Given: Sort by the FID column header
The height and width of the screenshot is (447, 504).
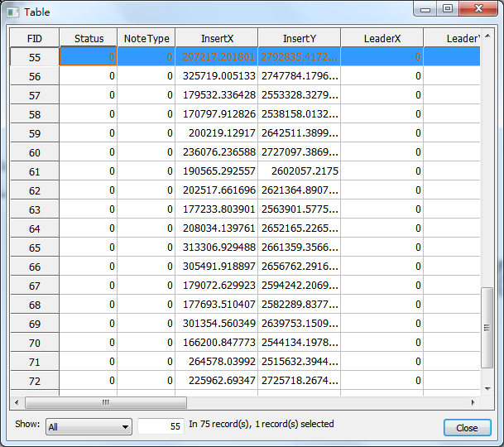Looking at the screenshot, I should (x=34, y=38).
